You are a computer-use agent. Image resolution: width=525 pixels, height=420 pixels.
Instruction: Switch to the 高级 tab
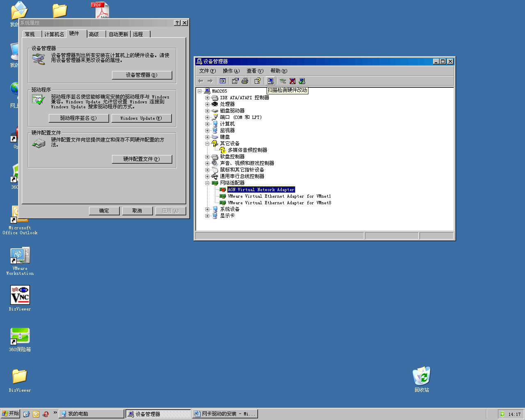96,34
